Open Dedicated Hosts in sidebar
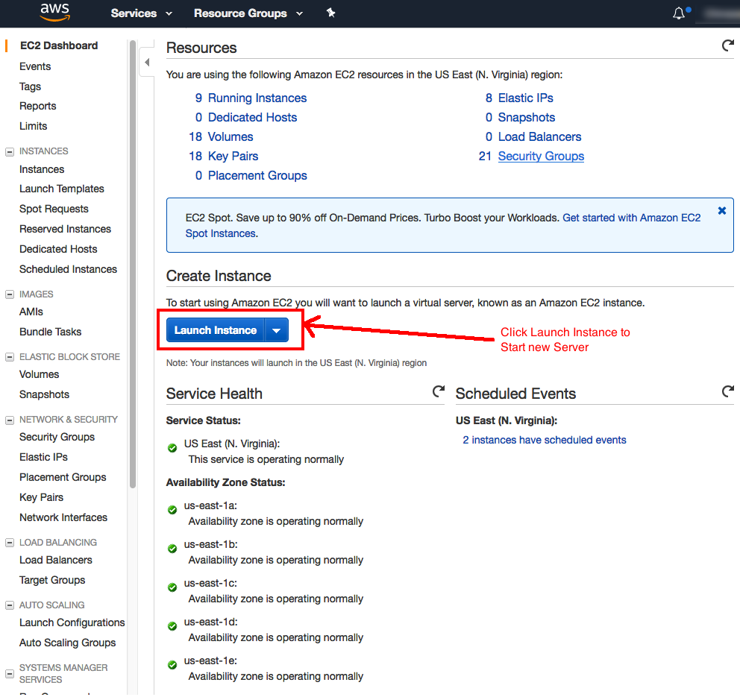Viewport: 740px width, 700px height. pyautogui.click(x=58, y=249)
